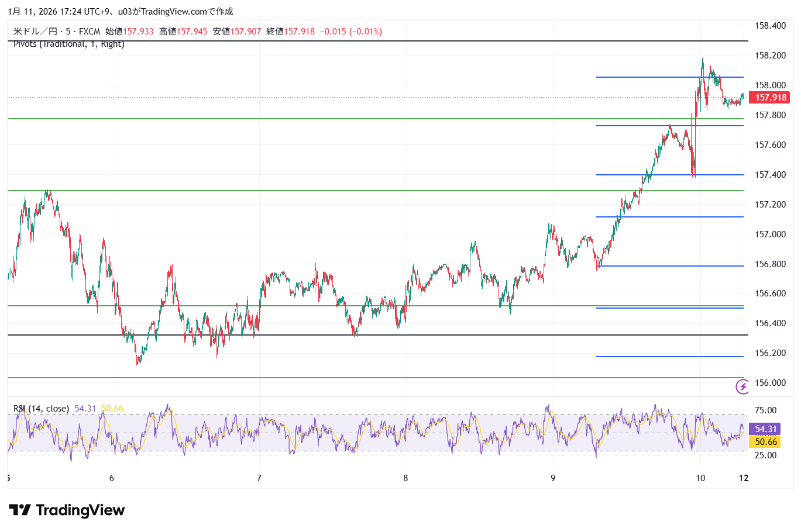Click the purple RSI value tag 54.31
Image resolution: width=801 pixels, height=532 pixels.
coord(765,429)
